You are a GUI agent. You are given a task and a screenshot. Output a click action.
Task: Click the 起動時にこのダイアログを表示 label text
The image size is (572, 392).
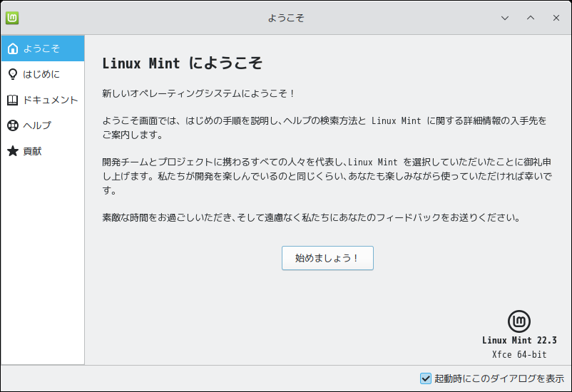tap(499, 378)
